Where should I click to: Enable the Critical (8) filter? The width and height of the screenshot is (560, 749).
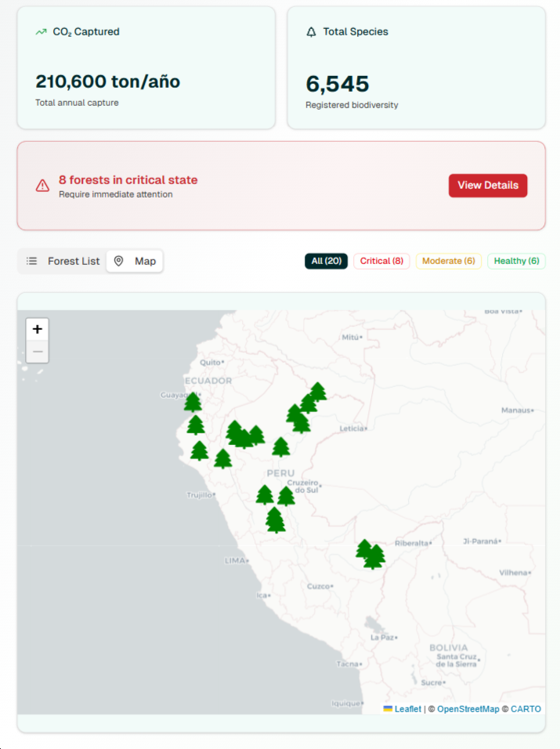[381, 261]
